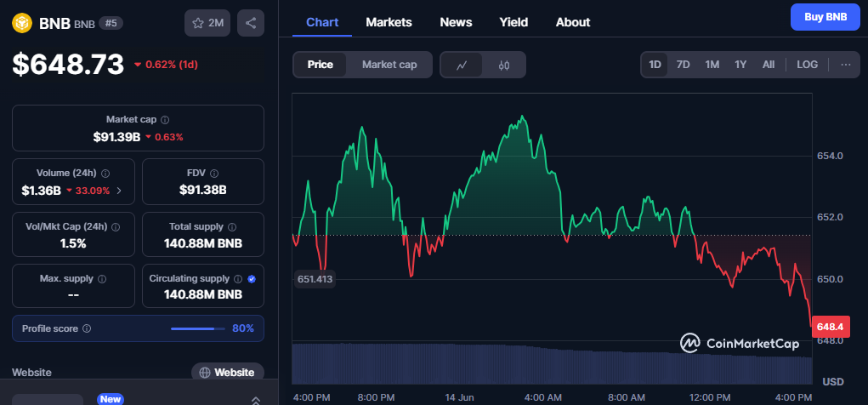Click the 80% profile score value

(243, 328)
